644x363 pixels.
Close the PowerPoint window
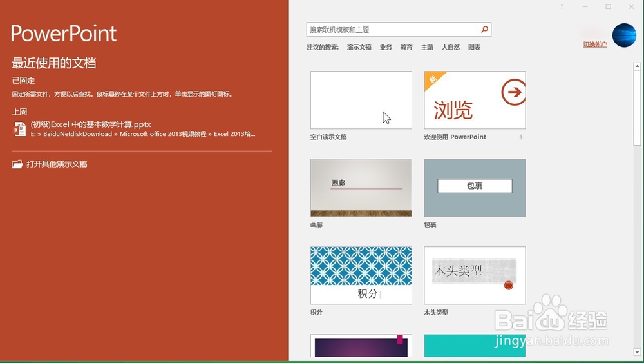coord(631,6)
